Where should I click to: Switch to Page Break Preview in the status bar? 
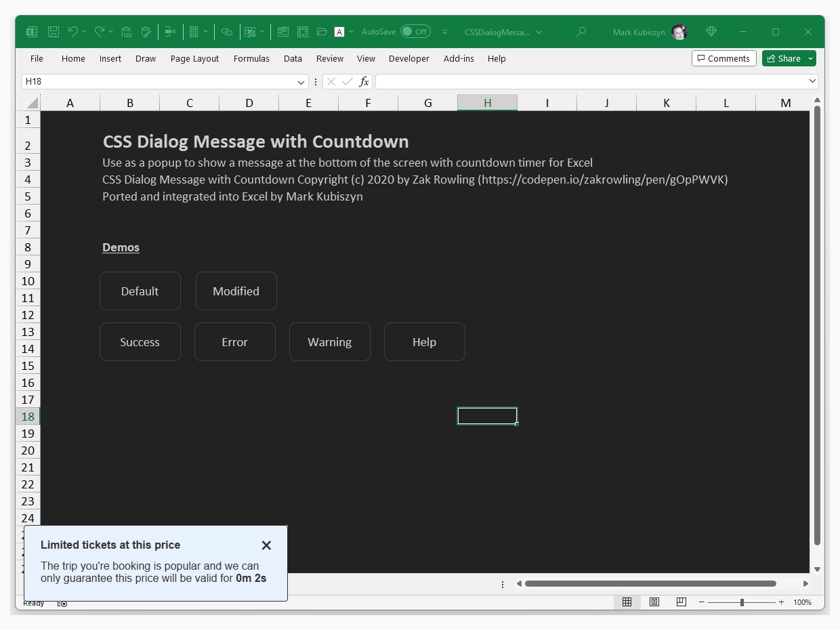point(681,602)
